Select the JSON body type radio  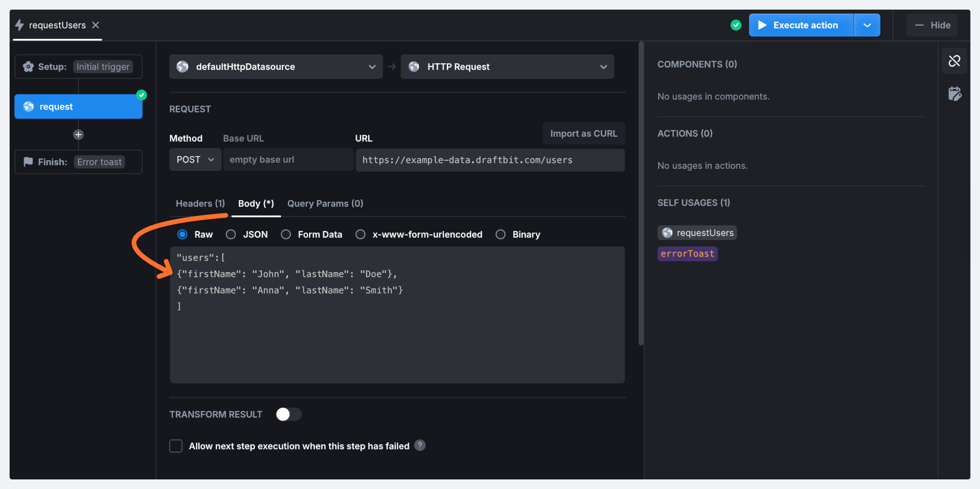tap(231, 234)
